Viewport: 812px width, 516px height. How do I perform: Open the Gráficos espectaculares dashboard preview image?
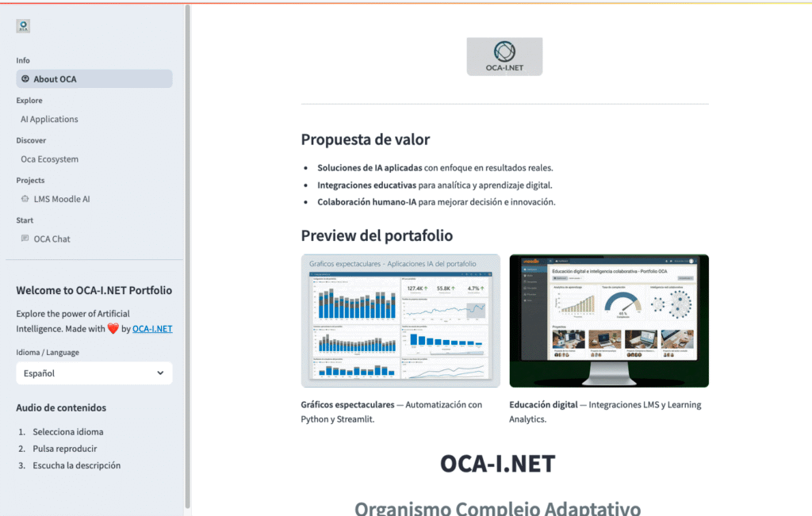[x=400, y=320]
